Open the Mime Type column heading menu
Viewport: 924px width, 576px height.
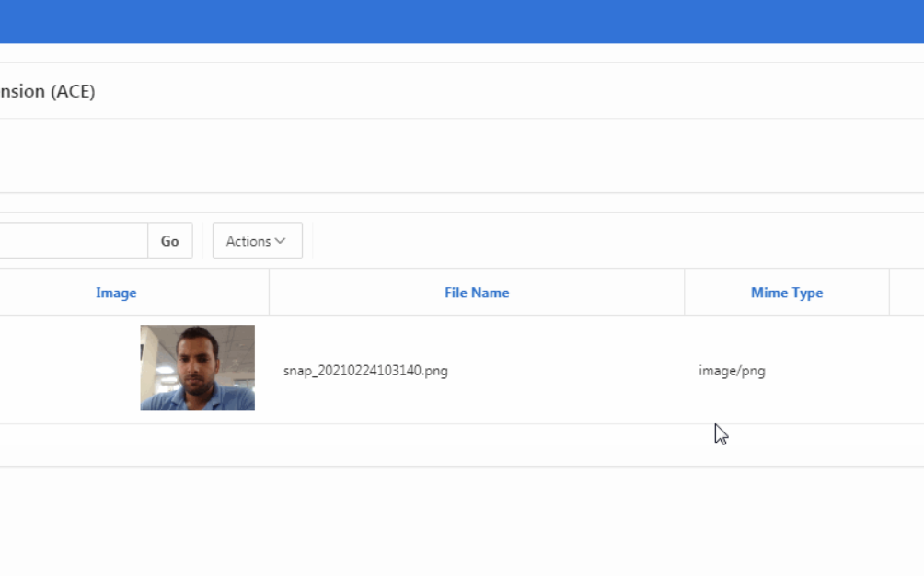click(x=787, y=293)
